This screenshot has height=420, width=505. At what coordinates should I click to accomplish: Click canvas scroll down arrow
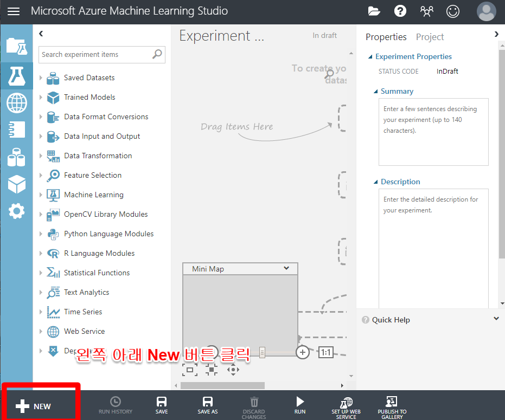click(x=351, y=376)
